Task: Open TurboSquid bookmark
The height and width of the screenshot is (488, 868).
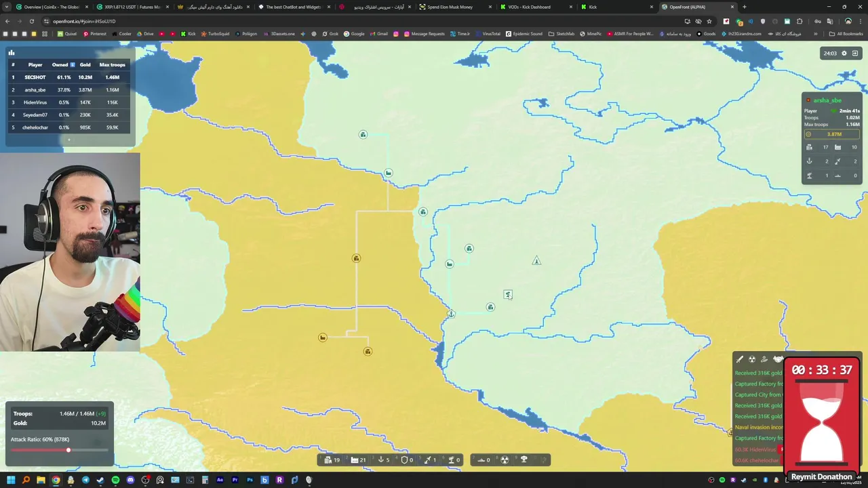Action: [215, 33]
